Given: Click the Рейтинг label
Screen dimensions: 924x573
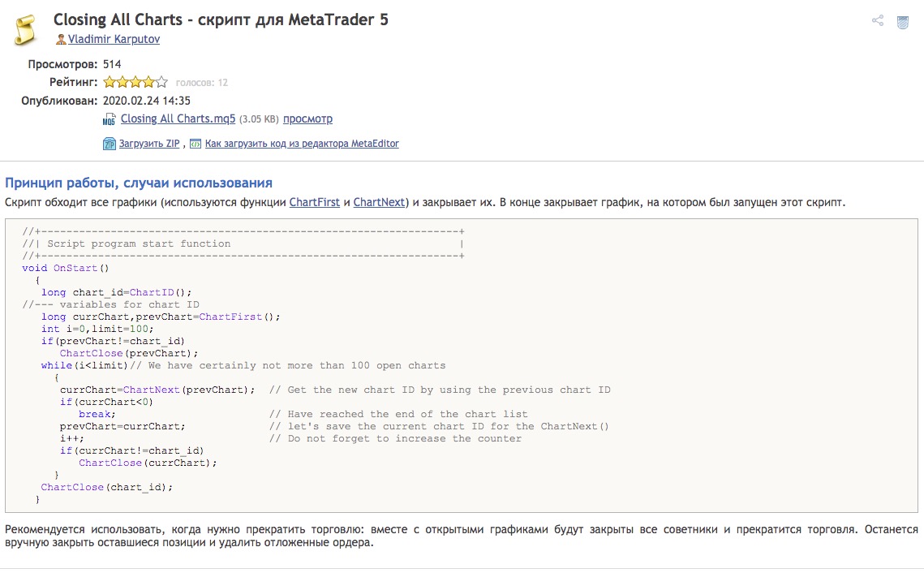Looking at the screenshot, I should click(x=74, y=83).
